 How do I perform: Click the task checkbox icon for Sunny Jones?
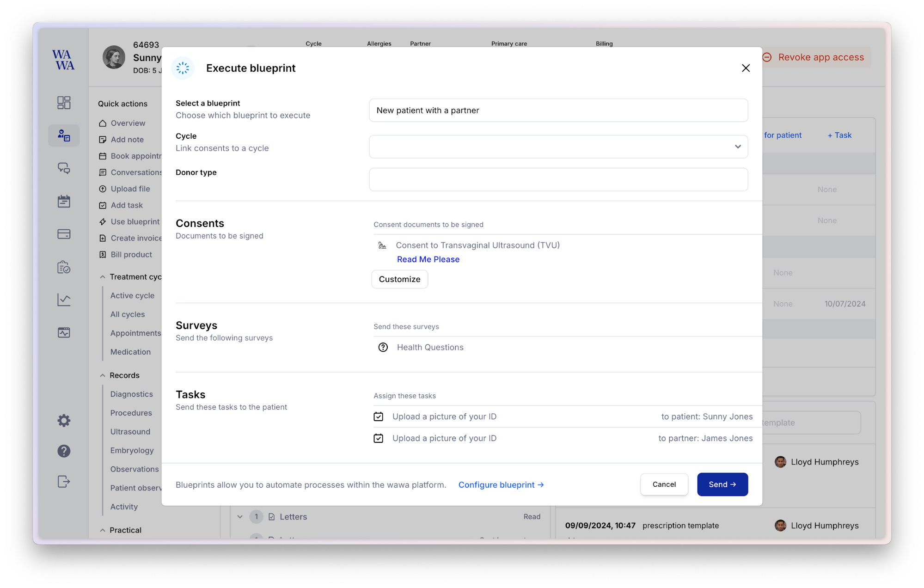point(378,416)
